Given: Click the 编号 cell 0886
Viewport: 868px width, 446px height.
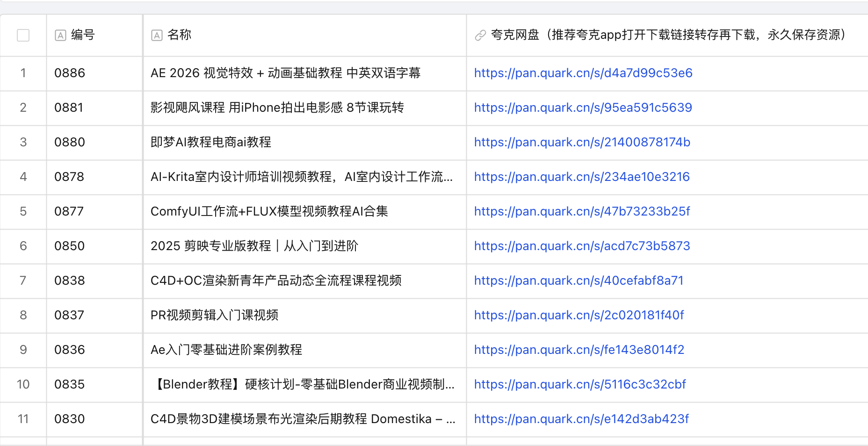Looking at the screenshot, I should pyautogui.click(x=94, y=73).
